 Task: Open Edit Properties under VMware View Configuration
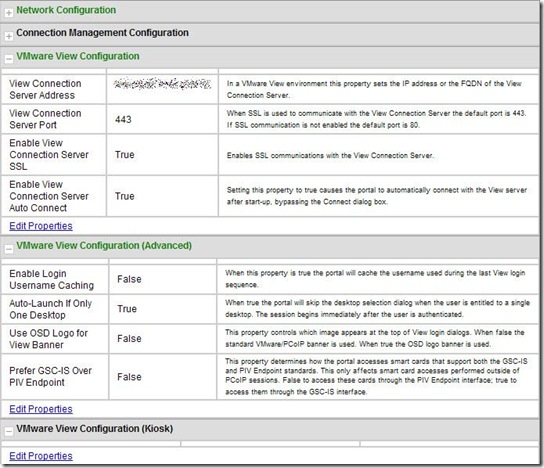pyautogui.click(x=41, y=226)
